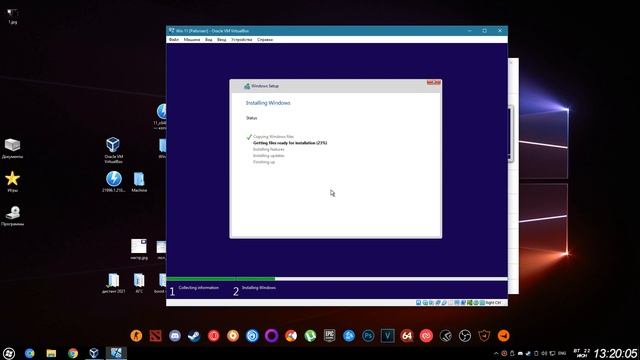This screenshot has width=640, height=360.
Task: Open the Машина menu in VirtualBox
Action: pos(191,40)
